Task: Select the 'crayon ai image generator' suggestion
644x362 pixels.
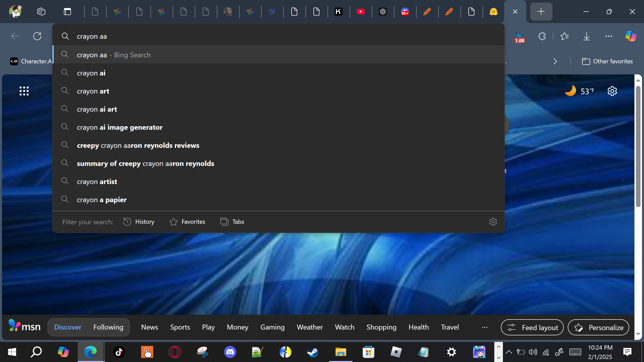Action: [x=120, y=127]
